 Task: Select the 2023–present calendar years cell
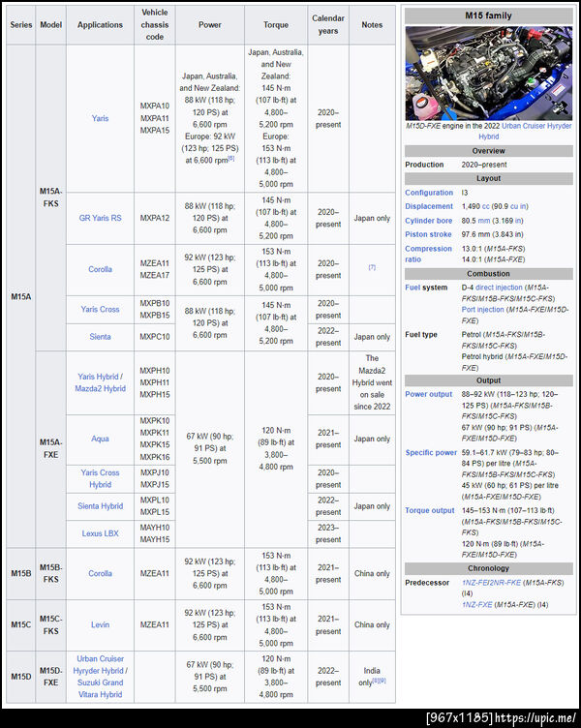click(x=328, y=533)
